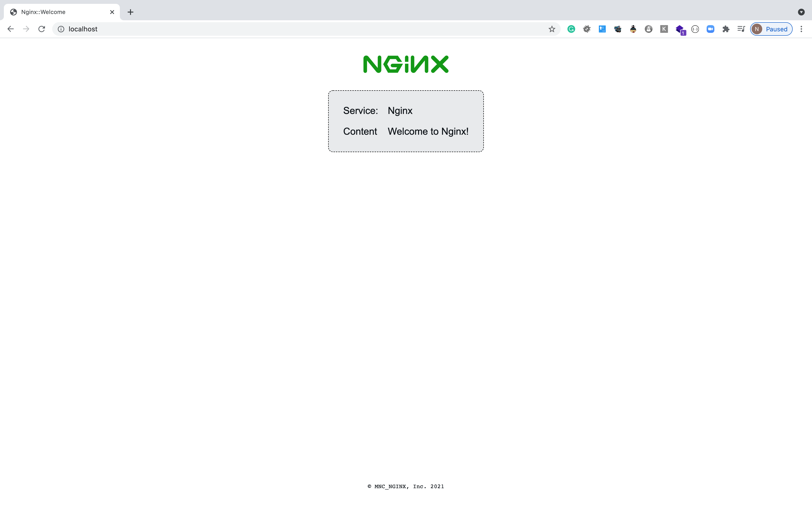
Task: Open Global Media Controls playlist icon
Action: click(741, 29)
